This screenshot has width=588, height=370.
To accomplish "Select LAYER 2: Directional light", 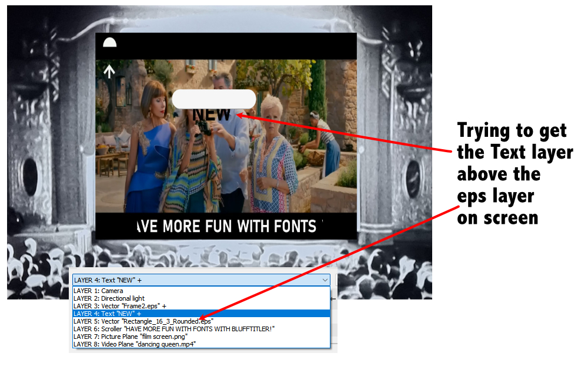I will coord(201,298).
